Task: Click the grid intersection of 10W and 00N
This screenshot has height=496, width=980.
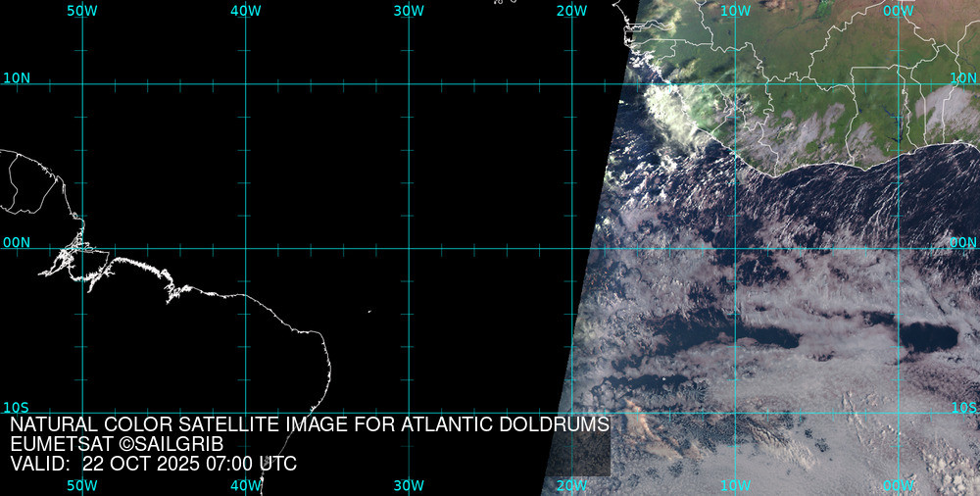Action: pyautogui.click(x=735, y=248)
